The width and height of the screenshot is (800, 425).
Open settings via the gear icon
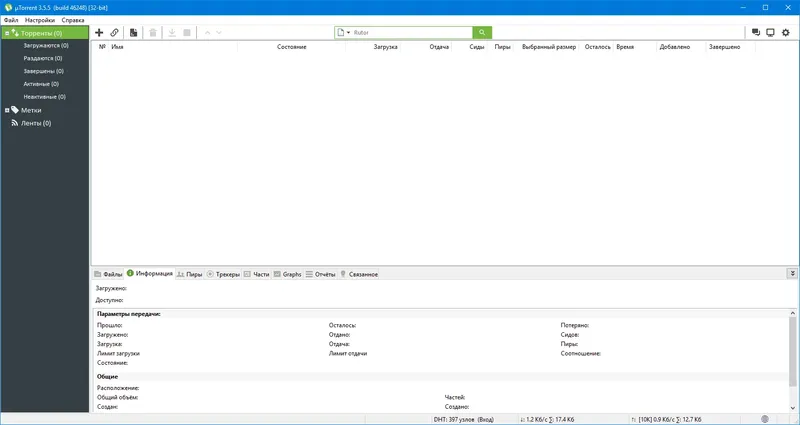pyautogui.click(x=786, y=33)
